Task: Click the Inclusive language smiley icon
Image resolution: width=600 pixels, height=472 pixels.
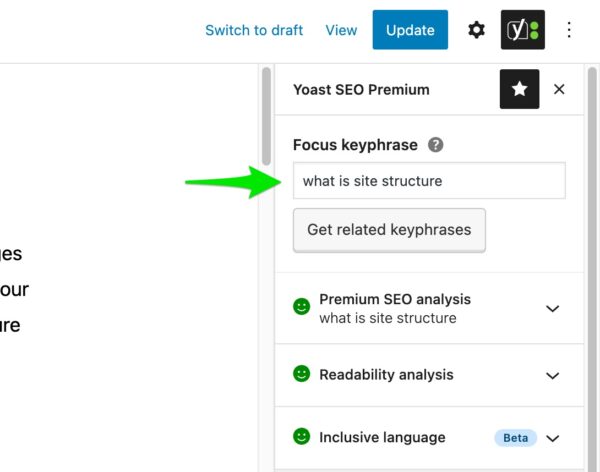Action: [x=302, y=436]
